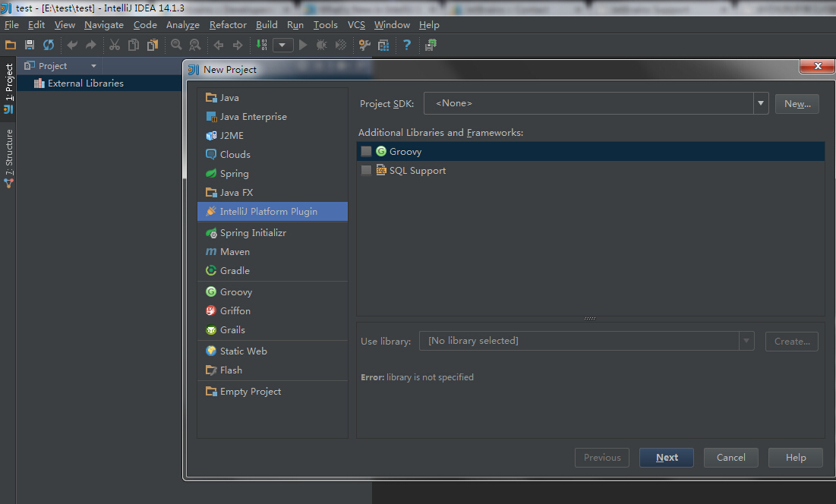The height and width of the screenshot is (504, 836).
Task: Click the Cut scissors icon
Action: click(x=115, y=46)
